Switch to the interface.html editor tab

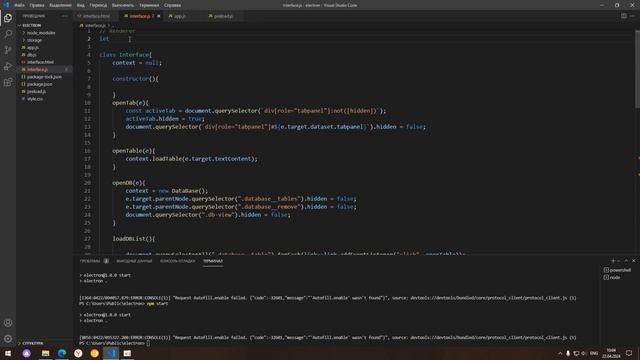97,16
